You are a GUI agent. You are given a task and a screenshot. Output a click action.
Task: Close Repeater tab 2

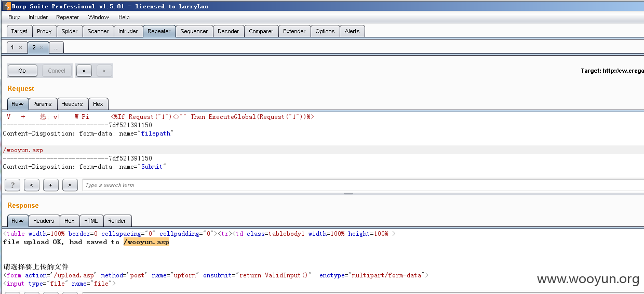coord(42,47)
